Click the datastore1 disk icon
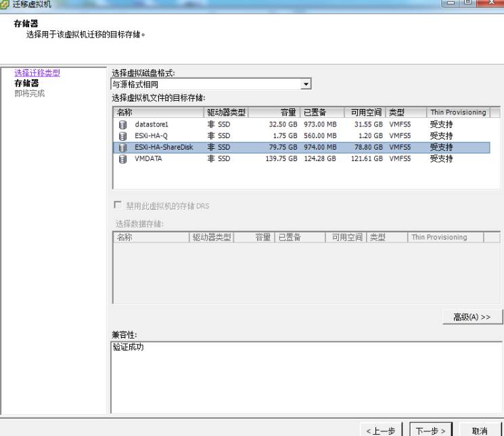Screen dimensions: 504x436 122,125
